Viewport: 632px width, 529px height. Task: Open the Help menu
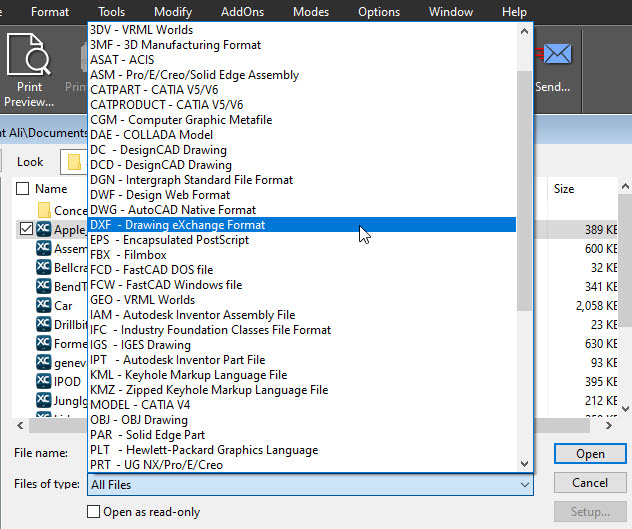(514, 12)
